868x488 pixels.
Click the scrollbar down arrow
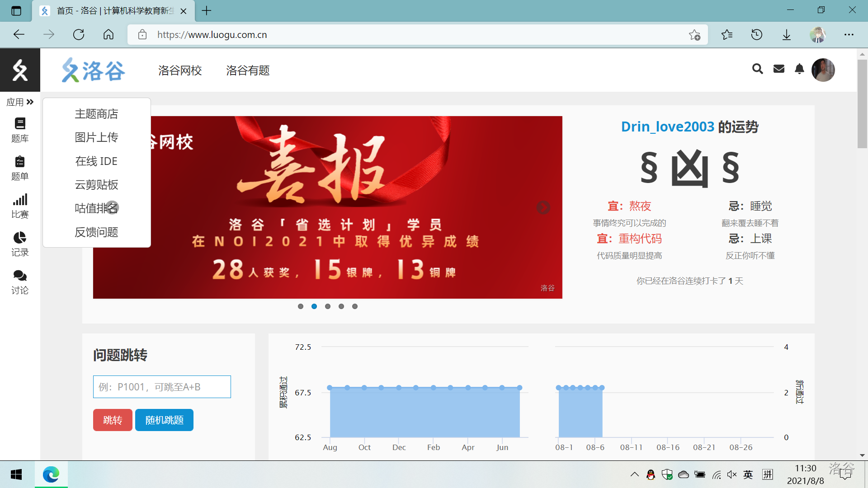(862, 455)
